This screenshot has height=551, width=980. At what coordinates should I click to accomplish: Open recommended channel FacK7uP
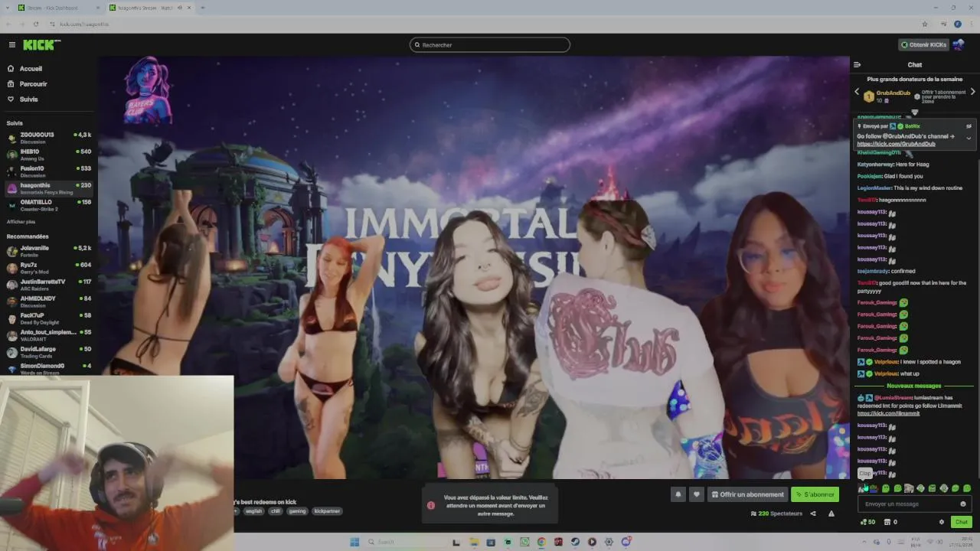(49, 318)
